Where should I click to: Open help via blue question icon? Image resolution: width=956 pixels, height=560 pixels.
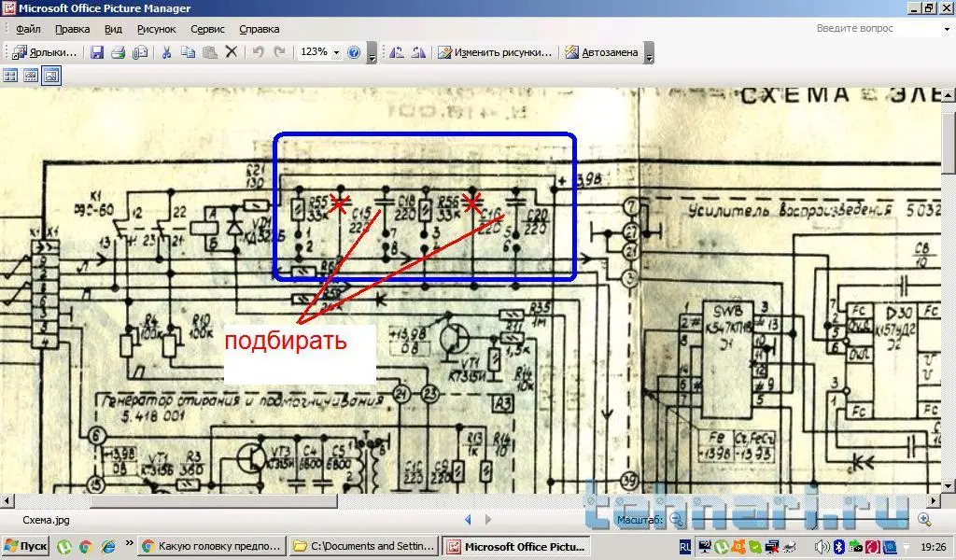354,52
